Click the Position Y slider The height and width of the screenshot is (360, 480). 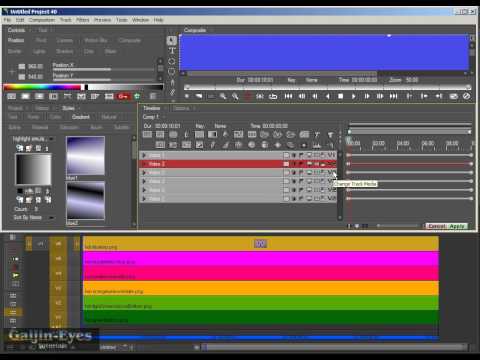pyautogui.click(x=103, y=80)
